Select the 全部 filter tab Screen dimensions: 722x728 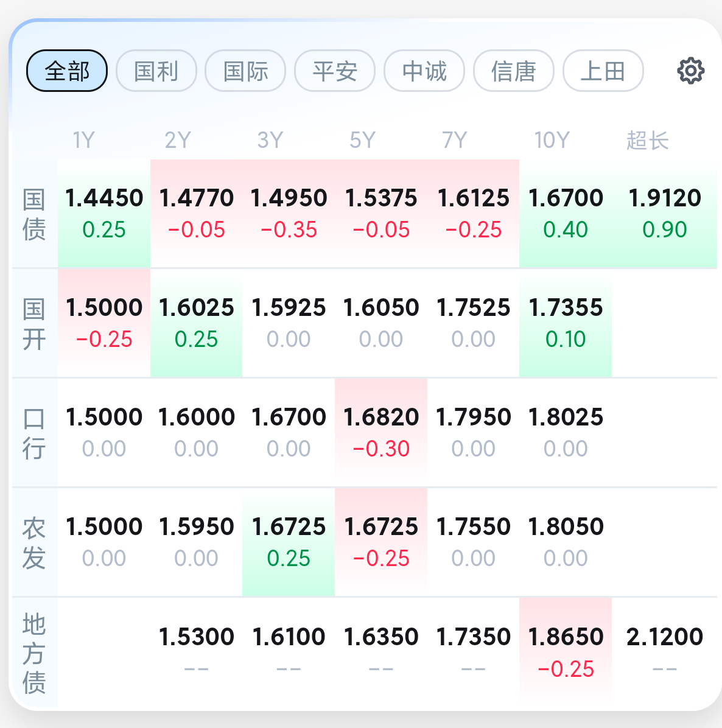click(67, 71)
